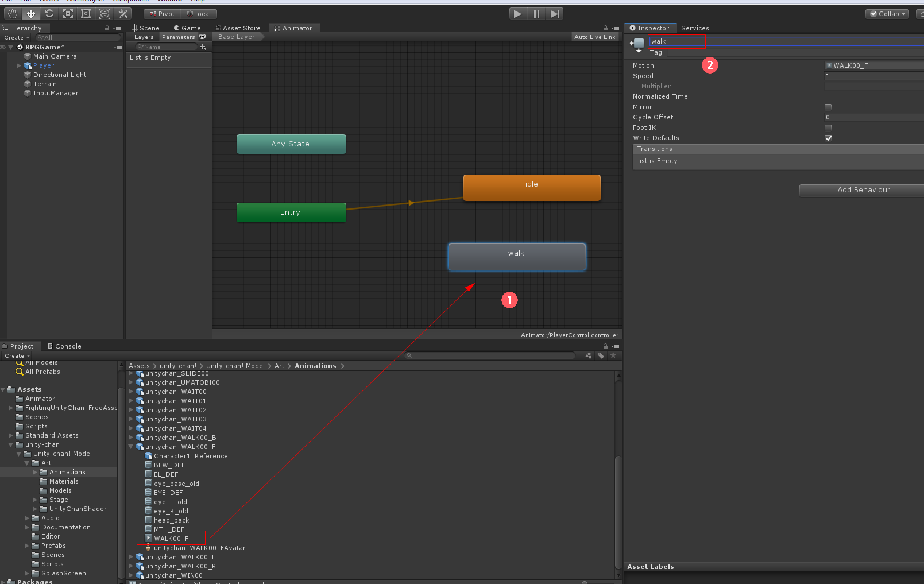Select the Rotate tool
Image resolution: width=924 pixels, height=584 pixels.
tap(49, 14)
